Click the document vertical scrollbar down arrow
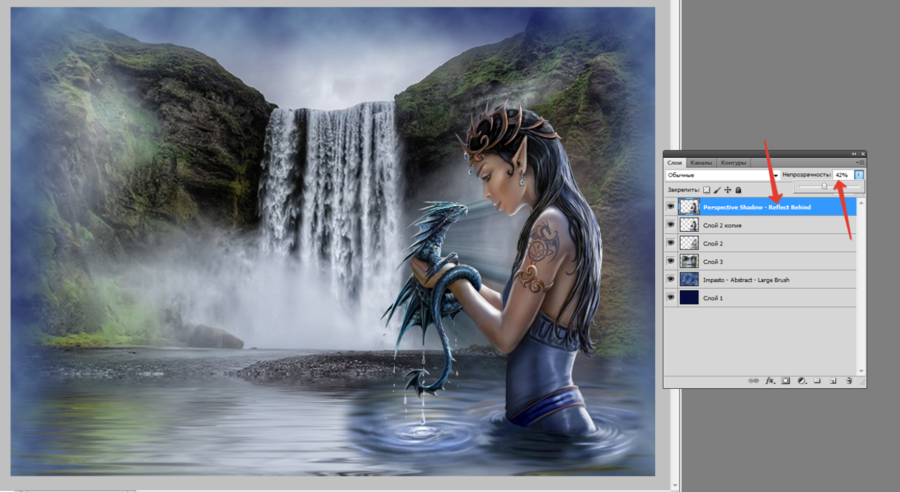The height and width of the screenshot is (492, 900). [x=675, y=487]
